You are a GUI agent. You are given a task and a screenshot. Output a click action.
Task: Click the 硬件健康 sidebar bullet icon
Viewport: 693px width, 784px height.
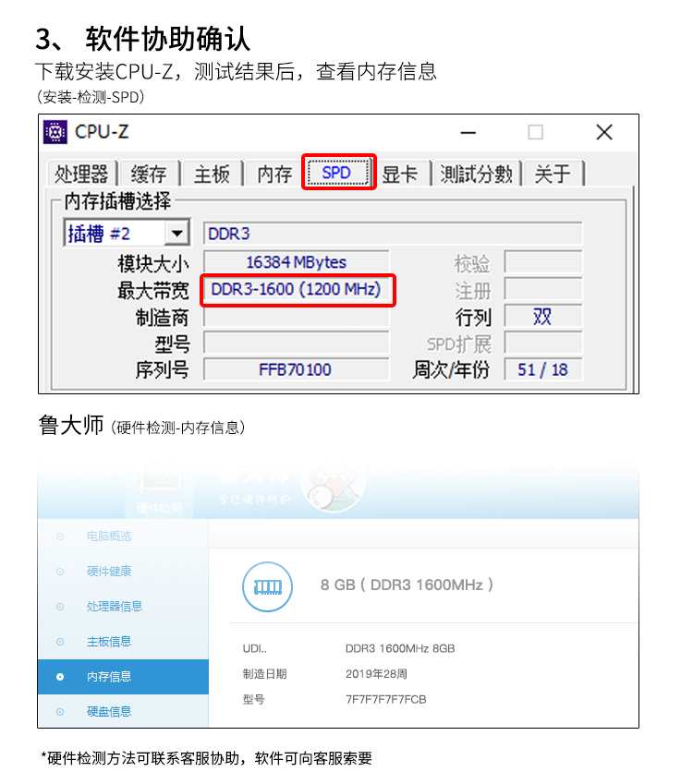pyautogui.click(x=60, y=572)
